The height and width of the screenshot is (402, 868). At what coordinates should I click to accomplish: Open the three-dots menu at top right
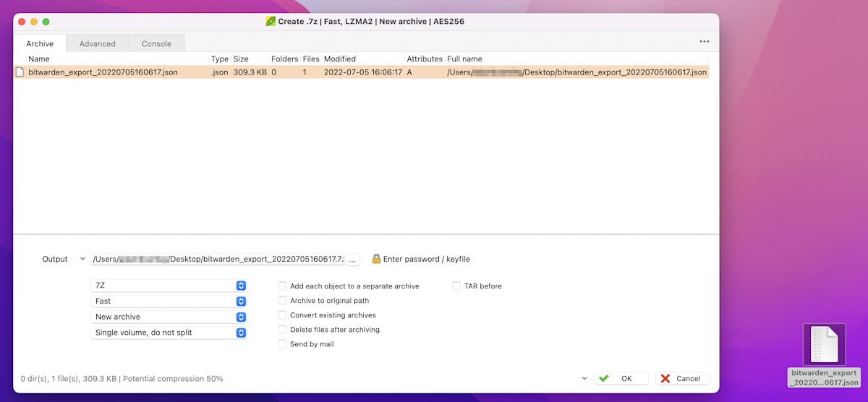(704, 42)
